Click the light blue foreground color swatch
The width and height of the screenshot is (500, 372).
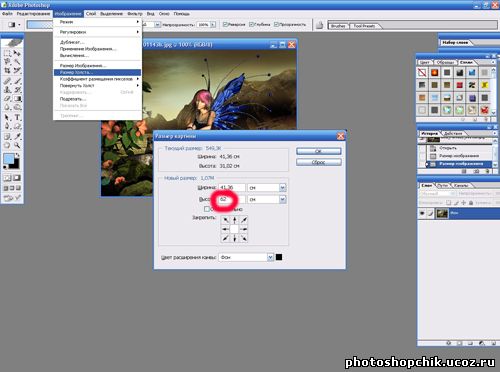9,159
